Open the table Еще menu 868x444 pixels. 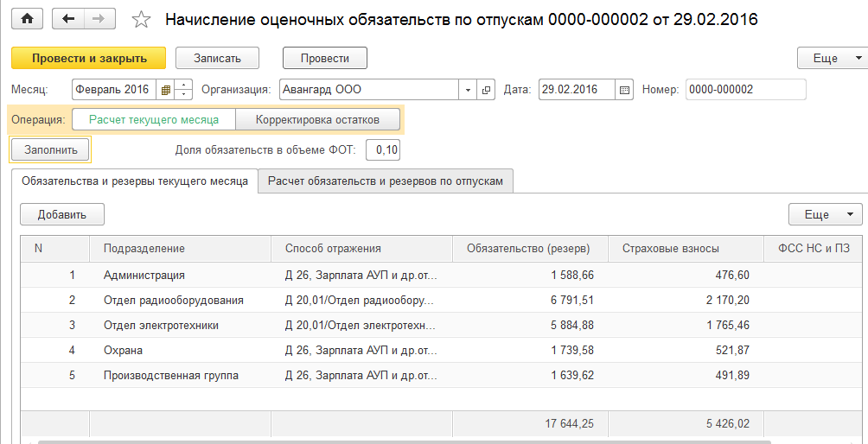click(x=826, y=214)
